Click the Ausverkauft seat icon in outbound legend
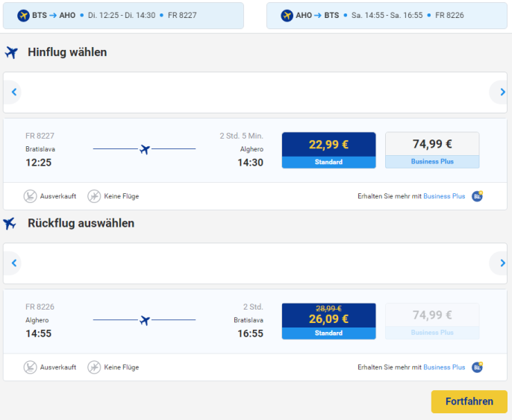512x420 pixels. (30, 196)
